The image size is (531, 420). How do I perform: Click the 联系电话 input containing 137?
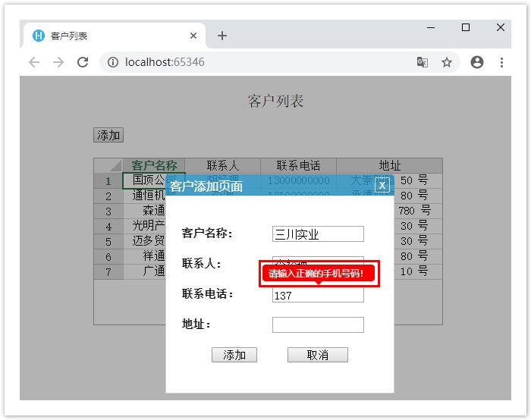[x=318, y=295]
